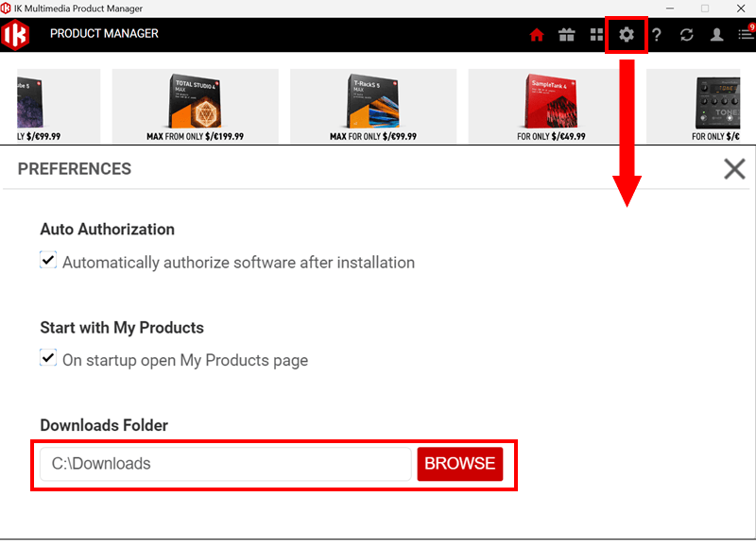Click the PRODUCT MANAGER title text
756x548 pixels.
pos(104,34)
